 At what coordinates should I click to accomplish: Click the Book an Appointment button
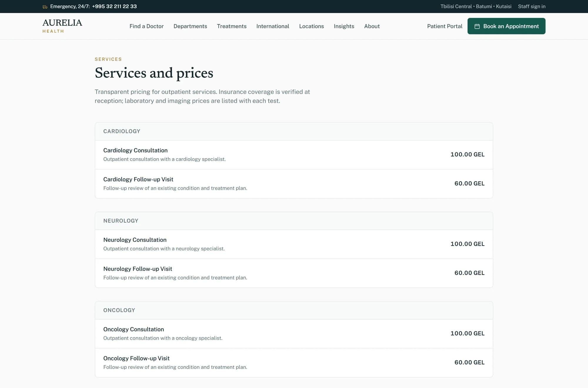coord(506,26)
